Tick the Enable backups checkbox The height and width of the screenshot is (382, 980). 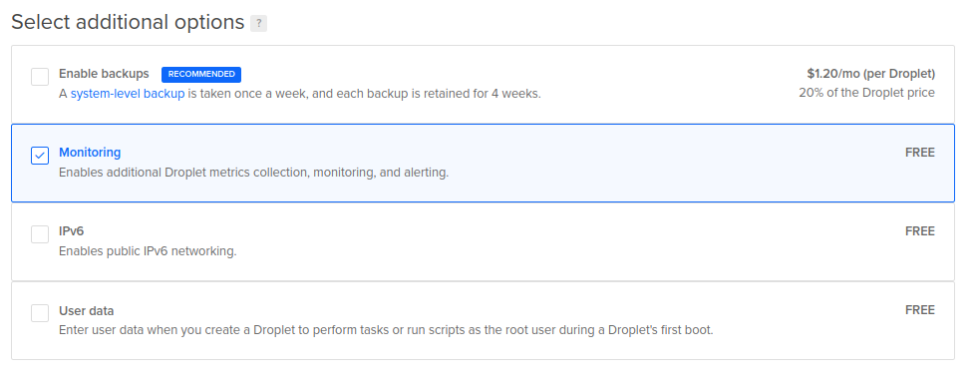[40, 77]
